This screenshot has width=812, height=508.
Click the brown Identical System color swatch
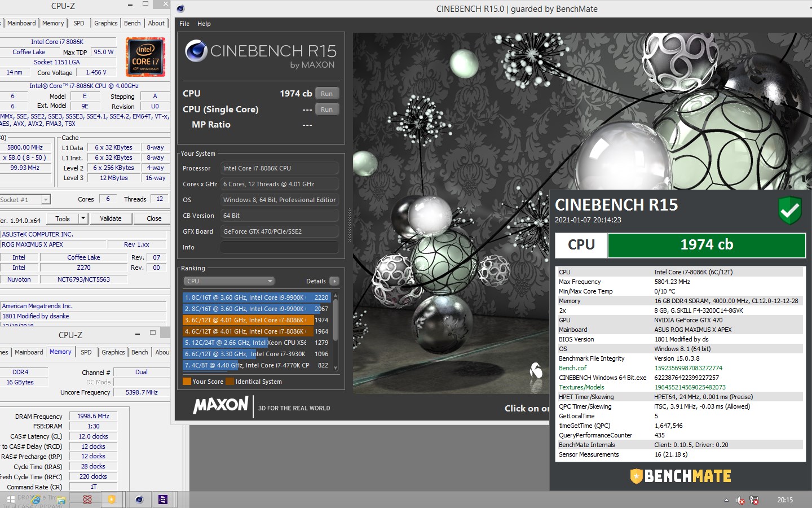(x=230, y=382)
